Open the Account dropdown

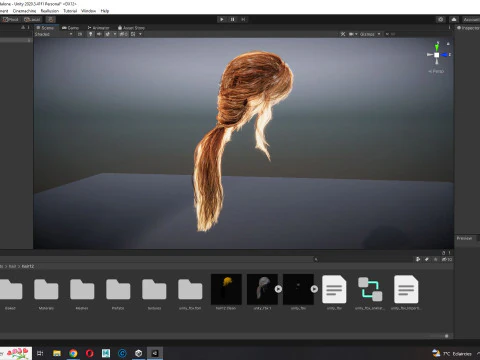(x=471, y=19)
